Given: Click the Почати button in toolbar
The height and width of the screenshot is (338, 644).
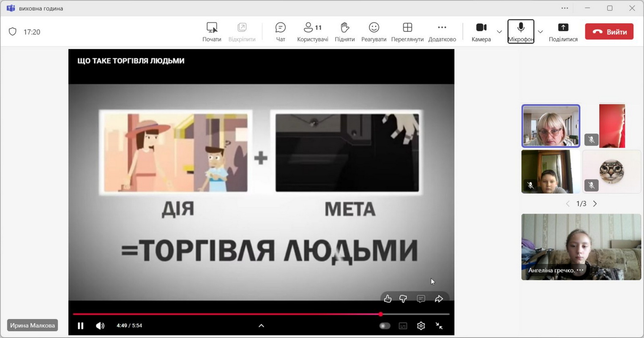Looking at the screenshot, I should (212, 32).
